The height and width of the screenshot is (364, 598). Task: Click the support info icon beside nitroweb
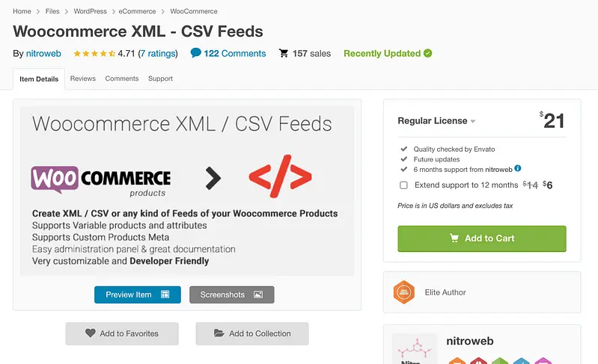[x=518, y=169]
